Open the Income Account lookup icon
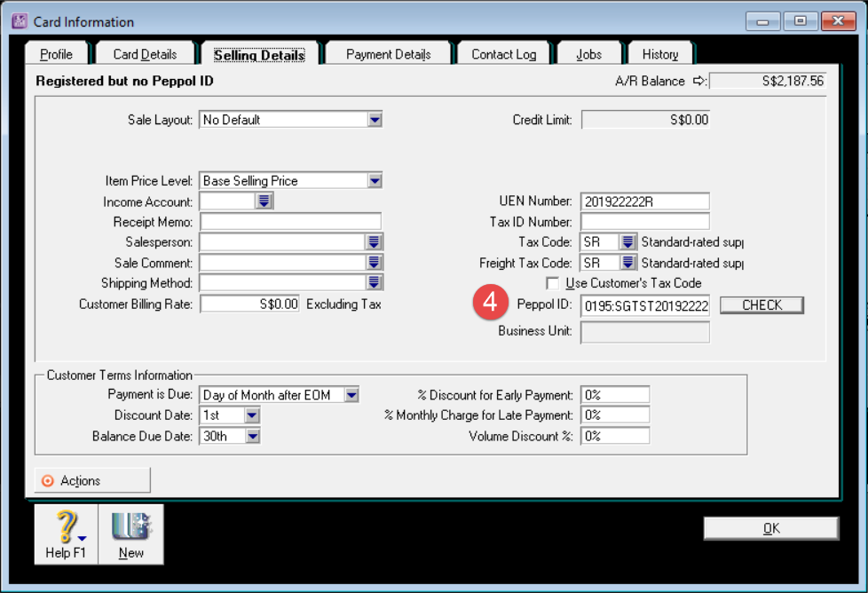Screen dimensions: 868x593 264,202
